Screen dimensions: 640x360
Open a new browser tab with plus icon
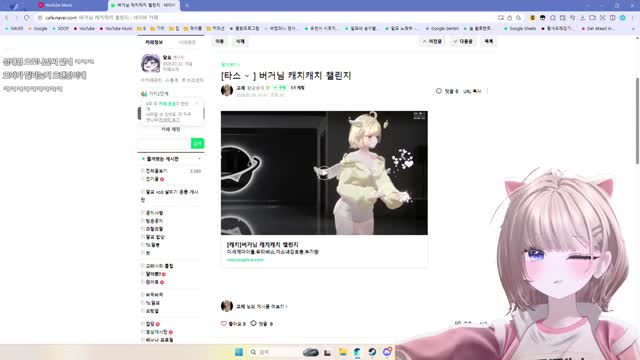(187, 5)
